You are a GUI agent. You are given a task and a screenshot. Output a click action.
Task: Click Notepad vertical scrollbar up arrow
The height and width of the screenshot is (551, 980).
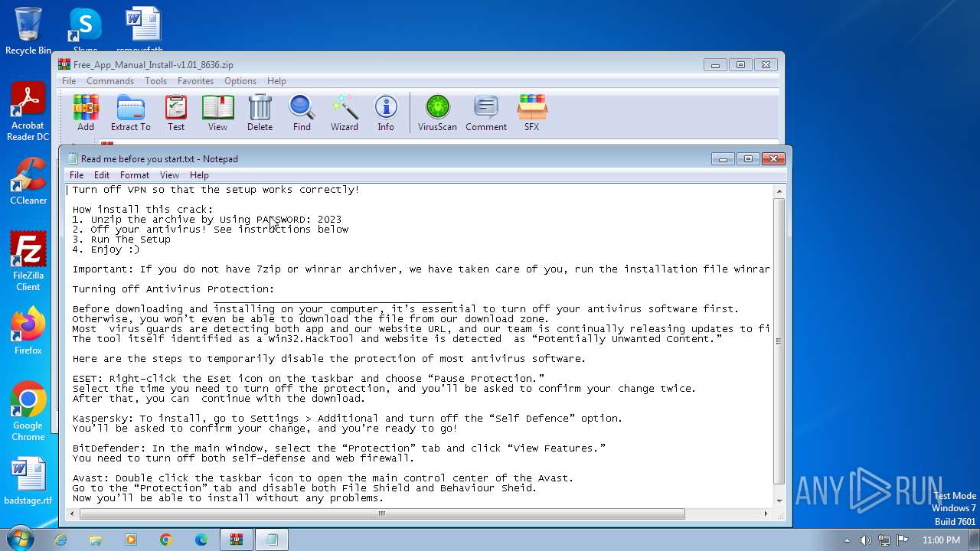tap(779, 191)
